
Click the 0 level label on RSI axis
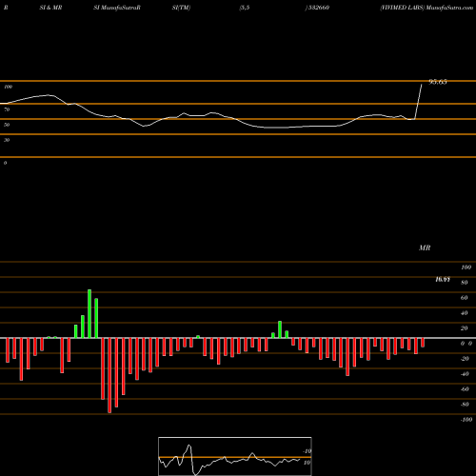tap(5, 163)
